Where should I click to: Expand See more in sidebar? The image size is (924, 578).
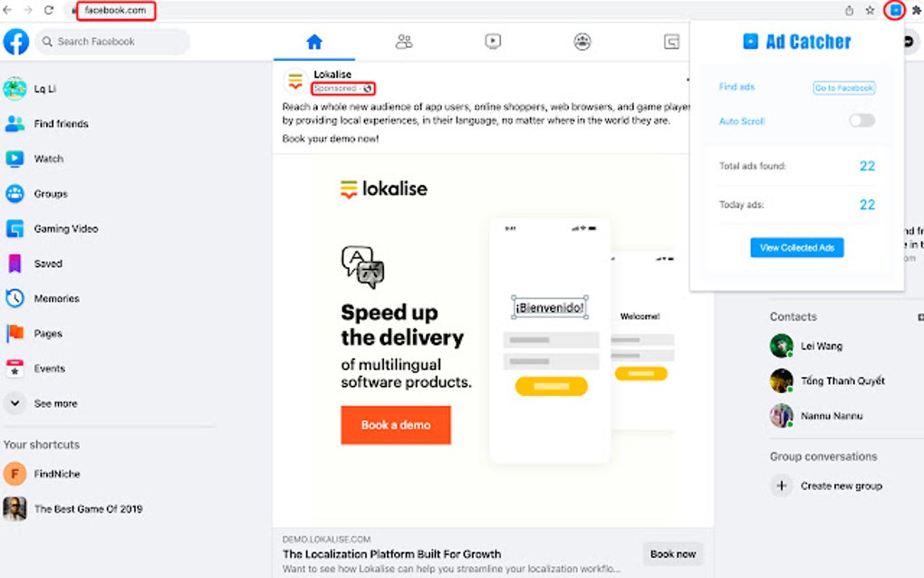pyautogui.click(x=55, y=403)
